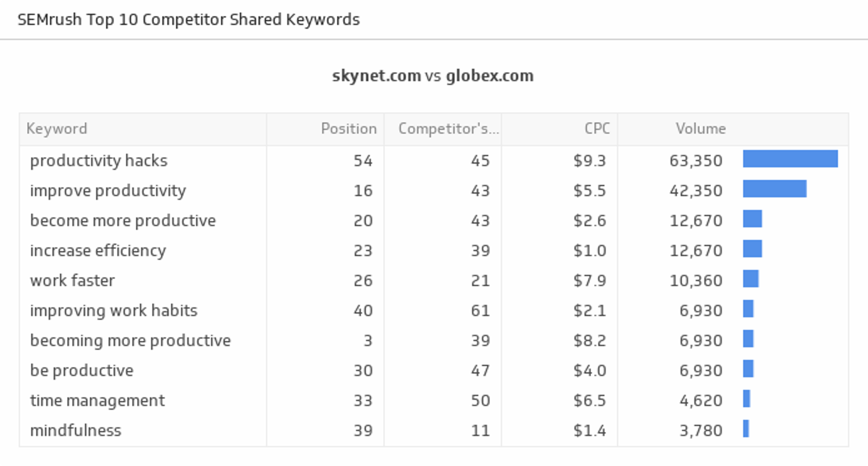Select the 'productivity hacks' keyword row
The image size is (868, 466).
99,161
